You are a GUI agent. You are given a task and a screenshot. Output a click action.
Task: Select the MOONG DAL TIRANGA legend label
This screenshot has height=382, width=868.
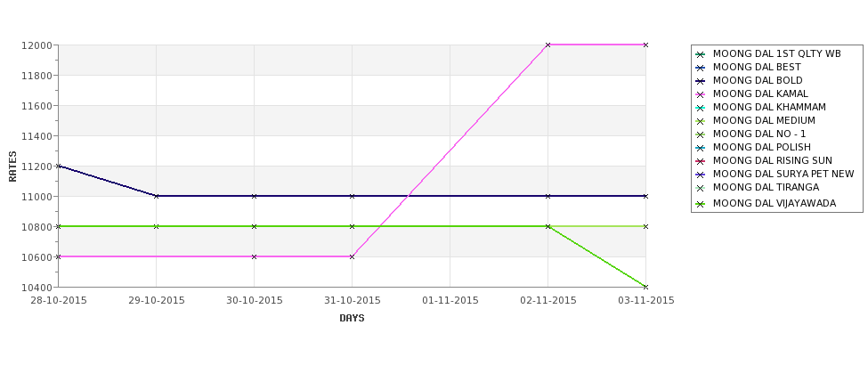point(767,188)
